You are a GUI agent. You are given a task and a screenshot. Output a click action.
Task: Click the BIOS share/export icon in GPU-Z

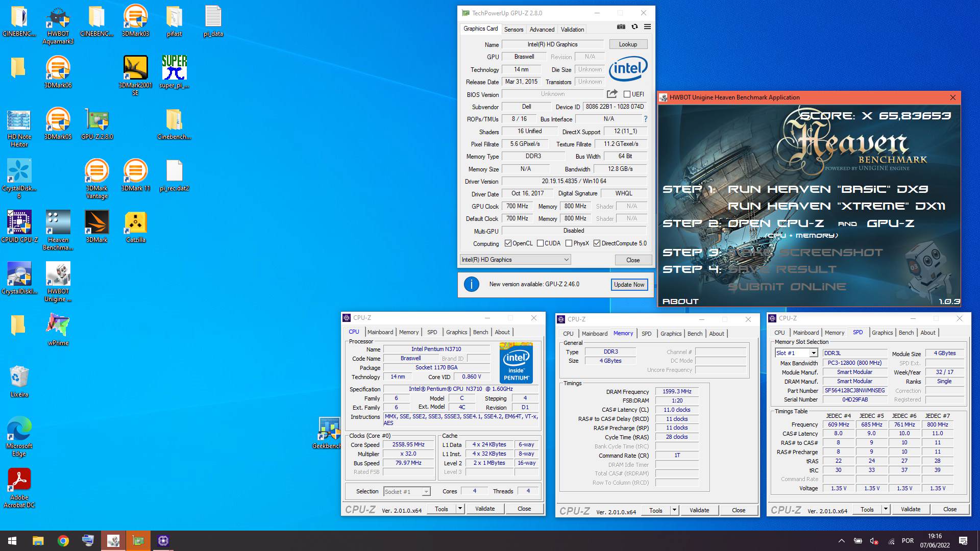pos(612,94)
